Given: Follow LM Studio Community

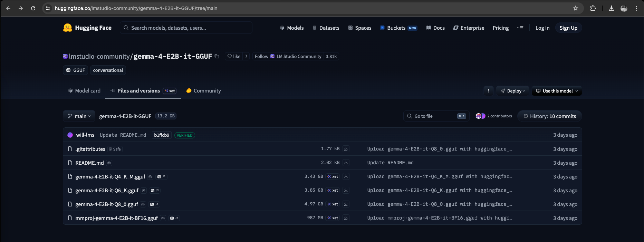Looking at the screenshot, I should pyautogui.click(x=261, y=56).
